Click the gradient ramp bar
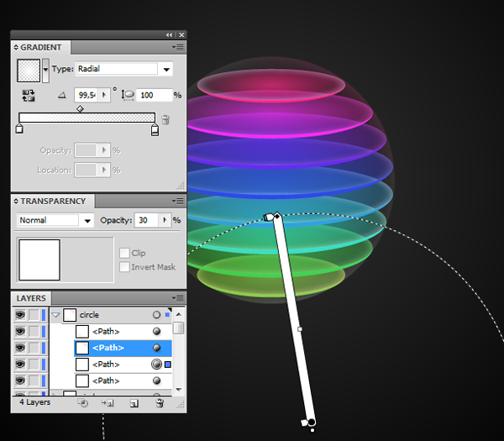The image size is (504, 441). coord(87,118)
